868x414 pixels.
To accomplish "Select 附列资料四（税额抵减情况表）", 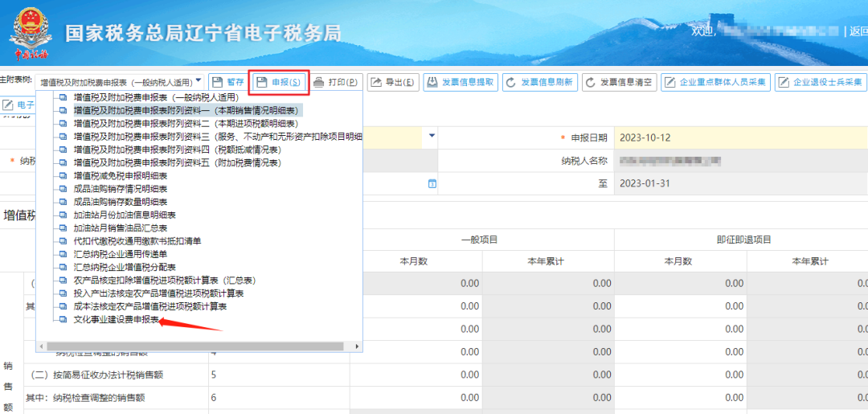I will 177,150.
